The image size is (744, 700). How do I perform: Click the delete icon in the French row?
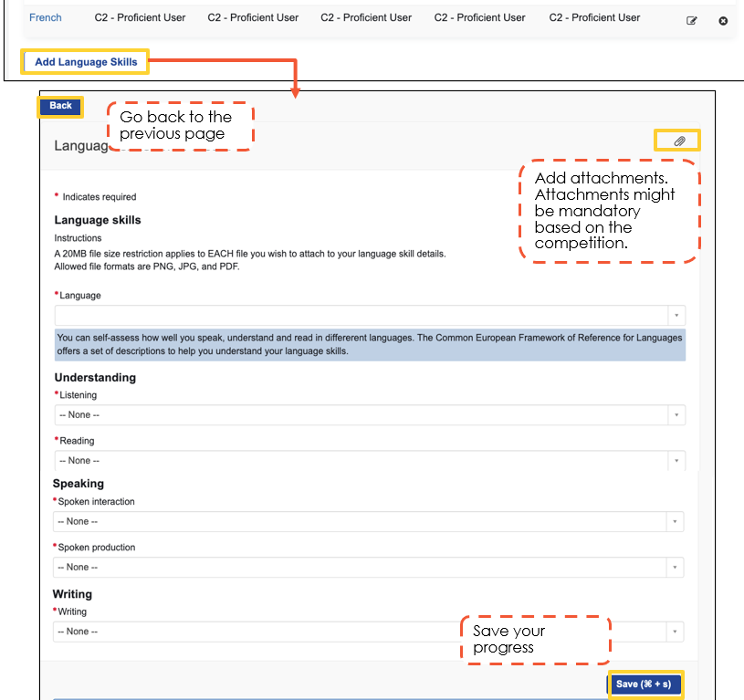pos(723,20)
